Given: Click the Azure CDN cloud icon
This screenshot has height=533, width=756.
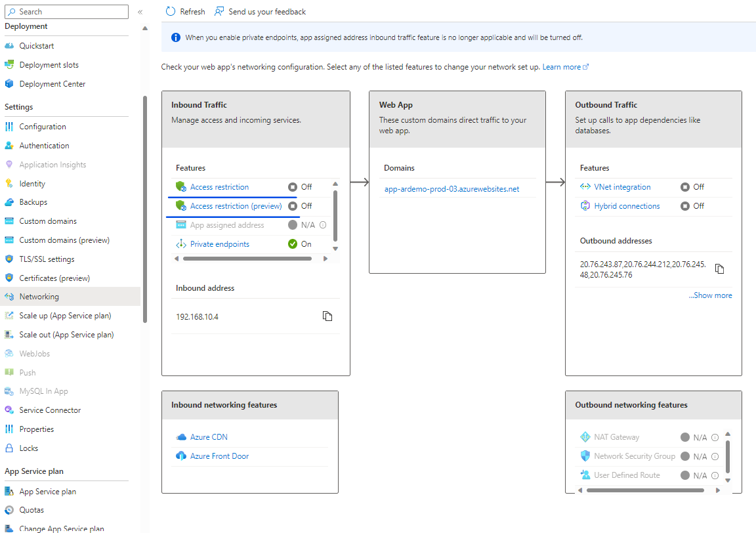Looking at the screenshot, I should (181, 437).
